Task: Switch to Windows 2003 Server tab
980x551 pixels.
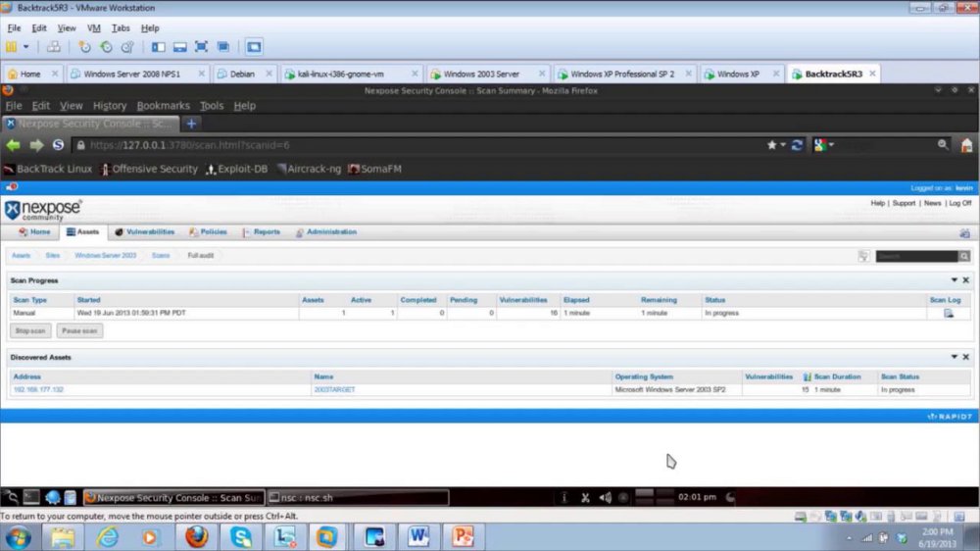Action: (481, 74)
